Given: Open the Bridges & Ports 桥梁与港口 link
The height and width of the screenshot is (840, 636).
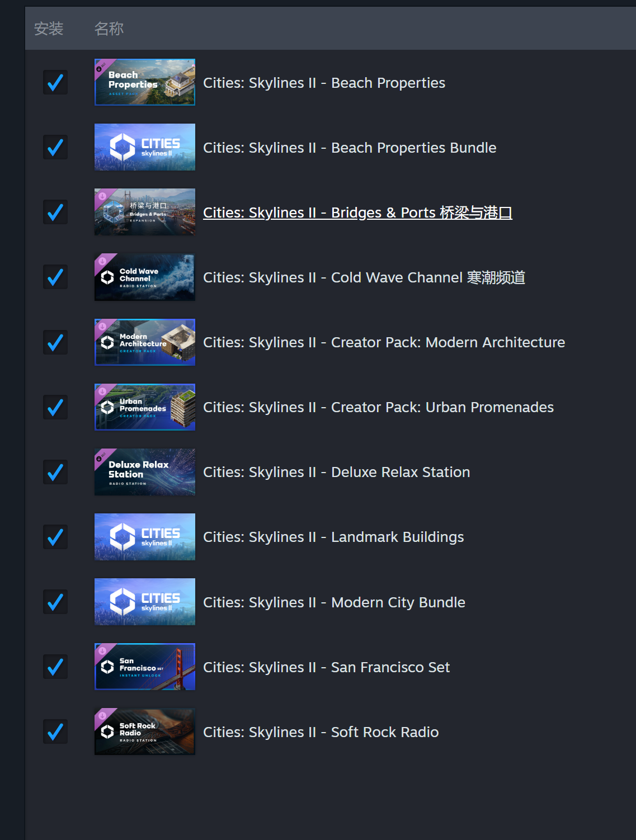Looking at the screenshot, I should pos(357,213).
